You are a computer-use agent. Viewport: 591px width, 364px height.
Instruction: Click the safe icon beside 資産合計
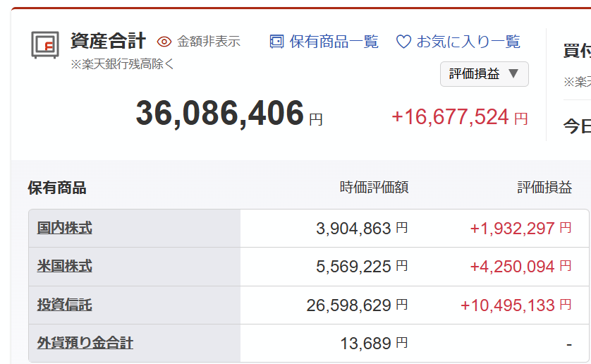(45, 45)
